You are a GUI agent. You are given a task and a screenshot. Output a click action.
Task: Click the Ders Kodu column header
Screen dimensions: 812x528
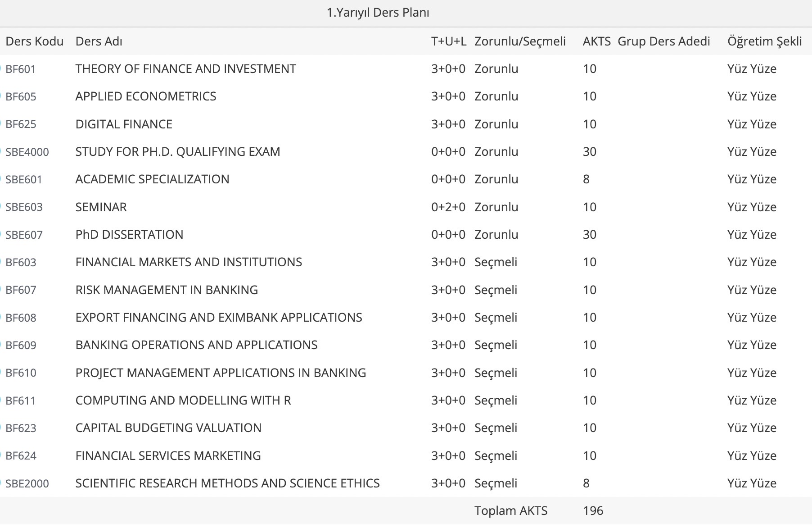point(34,41)
